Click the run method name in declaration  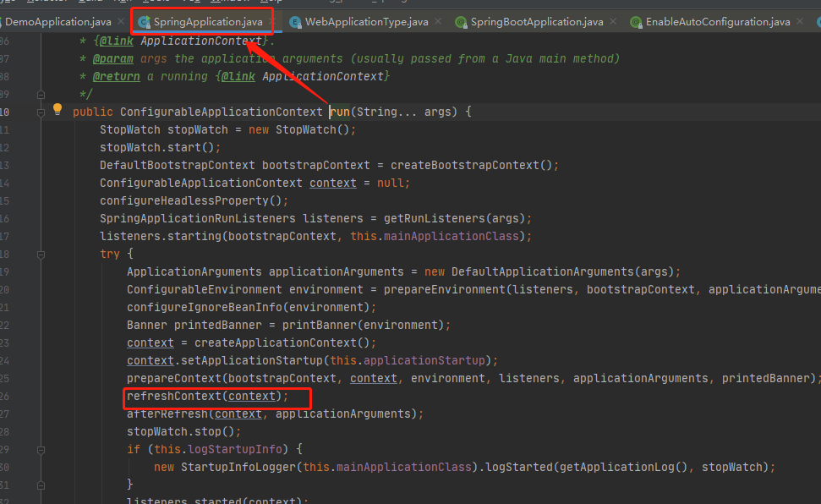pyautogui.click(x=340, y=112)
